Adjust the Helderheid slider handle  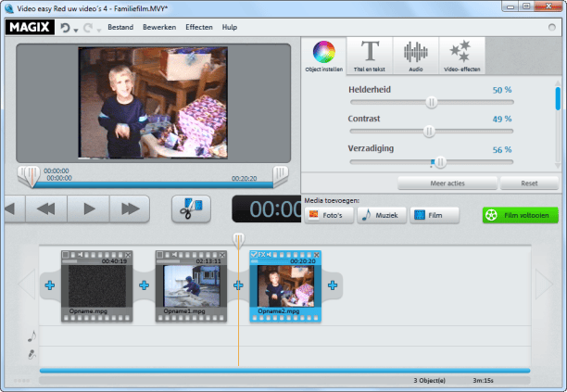tap(432, 102)
